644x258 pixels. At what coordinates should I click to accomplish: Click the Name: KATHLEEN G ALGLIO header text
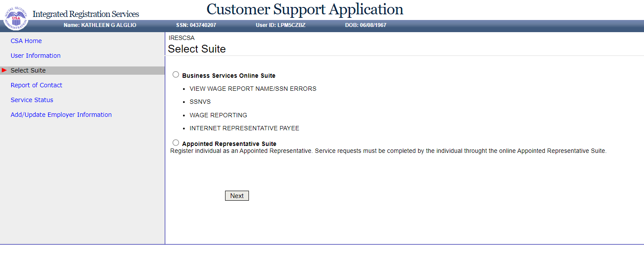pyautogui.click(x=100, y=25)
